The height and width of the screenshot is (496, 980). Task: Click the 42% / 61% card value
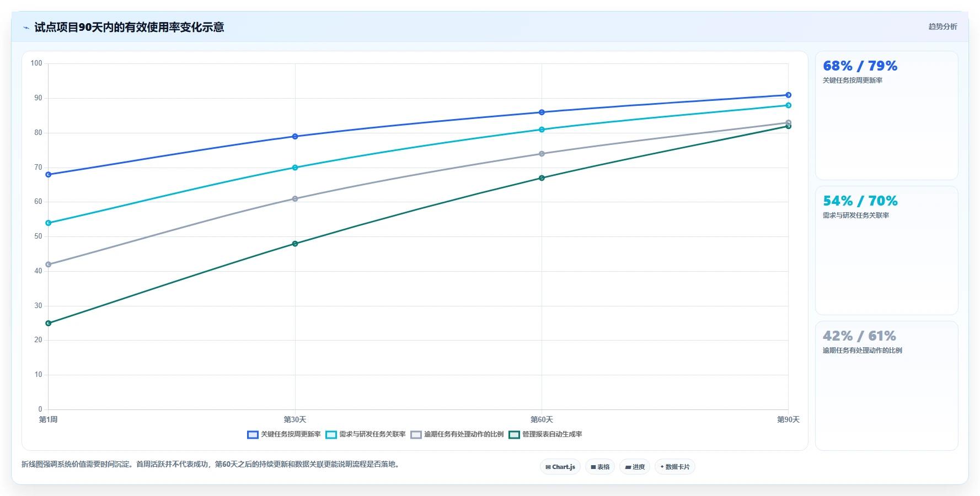click(859, 336)
